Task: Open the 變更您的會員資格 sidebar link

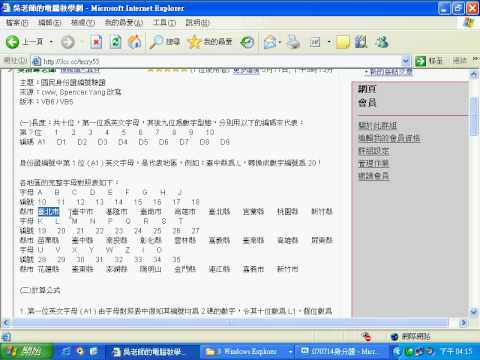Action: (389, 138)
